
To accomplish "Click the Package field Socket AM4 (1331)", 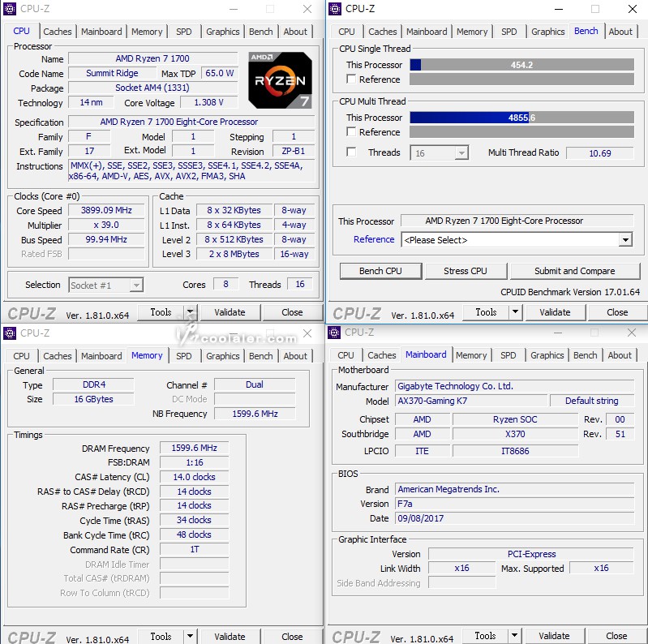I will 152,88.
